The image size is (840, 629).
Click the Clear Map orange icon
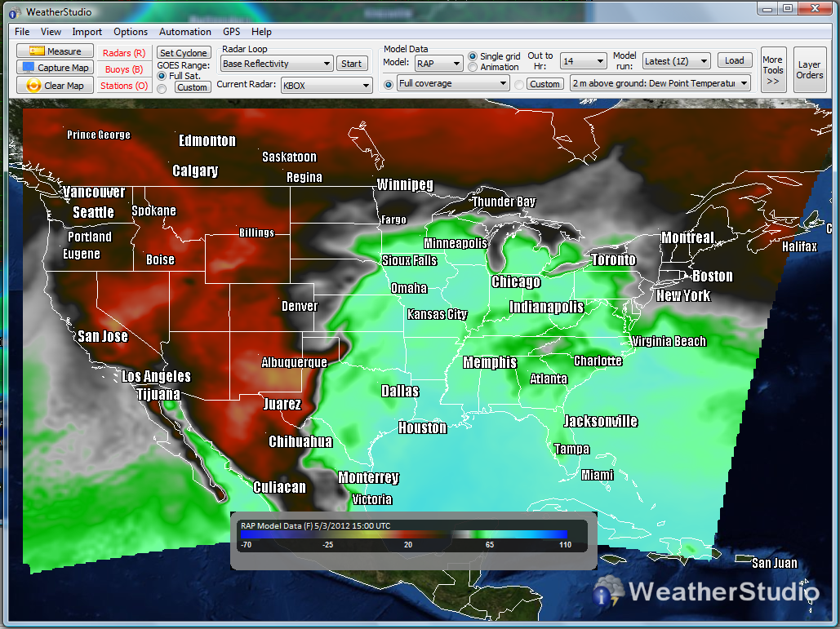(x=33, y=85)
